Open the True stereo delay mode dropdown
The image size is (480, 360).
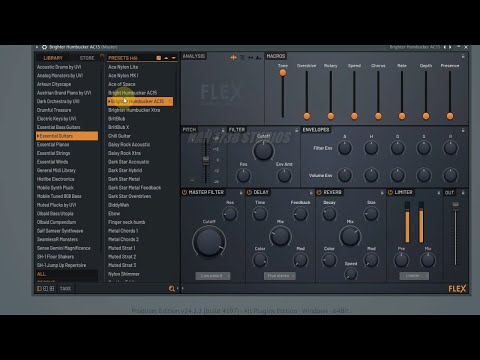coord(280,276)
